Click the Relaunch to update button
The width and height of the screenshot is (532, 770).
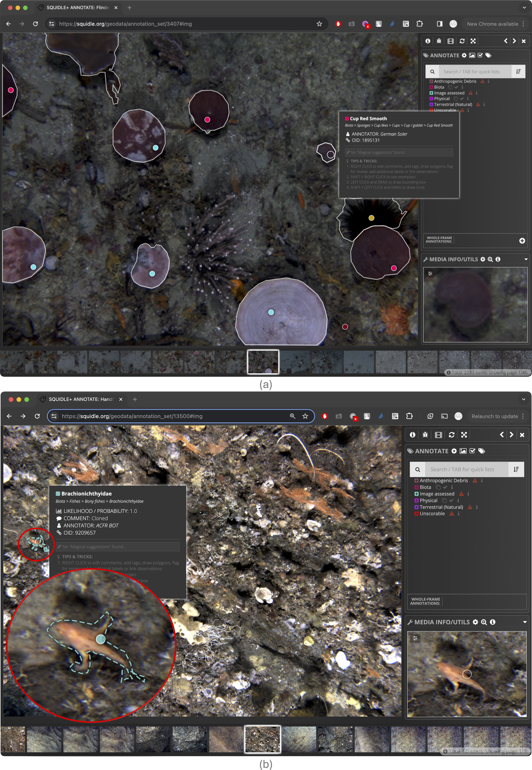coord(494,416)
